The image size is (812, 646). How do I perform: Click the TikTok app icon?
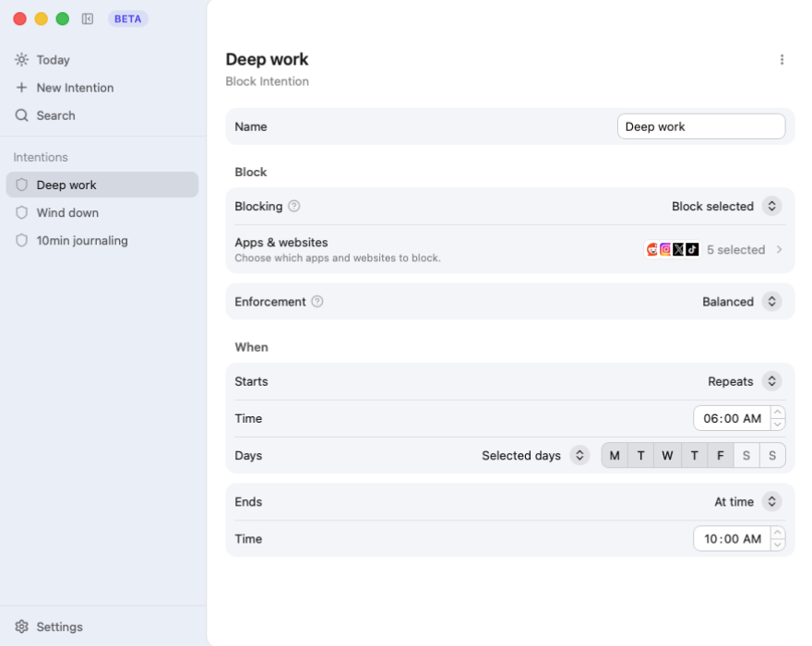(692, 250)
